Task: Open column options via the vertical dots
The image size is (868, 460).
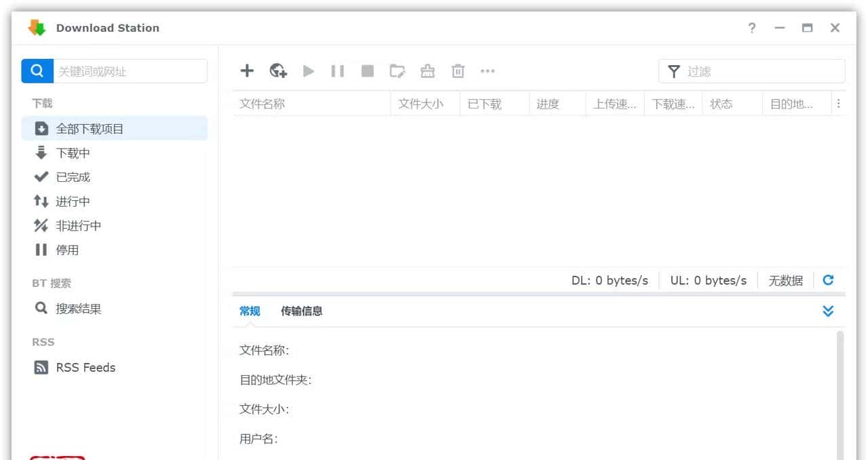Action: tap(839, 103)
